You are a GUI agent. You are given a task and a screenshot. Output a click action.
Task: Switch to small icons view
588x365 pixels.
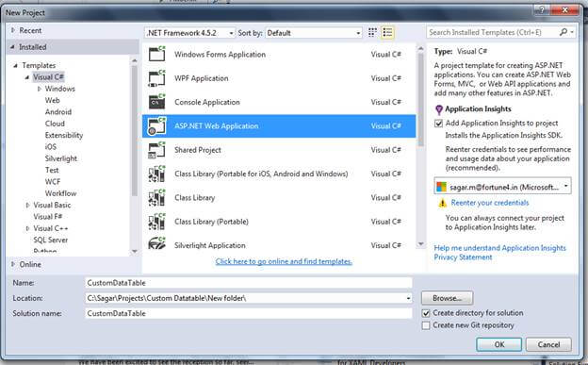pyautogui.click(x=372, y=33)
